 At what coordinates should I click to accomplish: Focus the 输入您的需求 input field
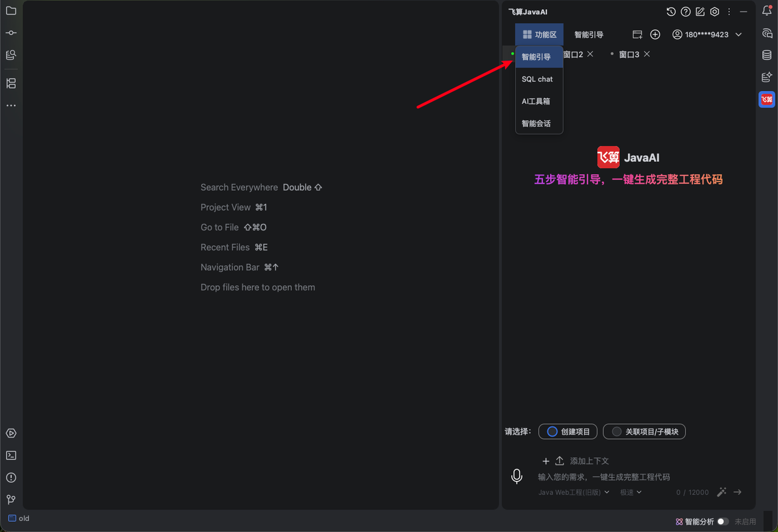point(604,477)
